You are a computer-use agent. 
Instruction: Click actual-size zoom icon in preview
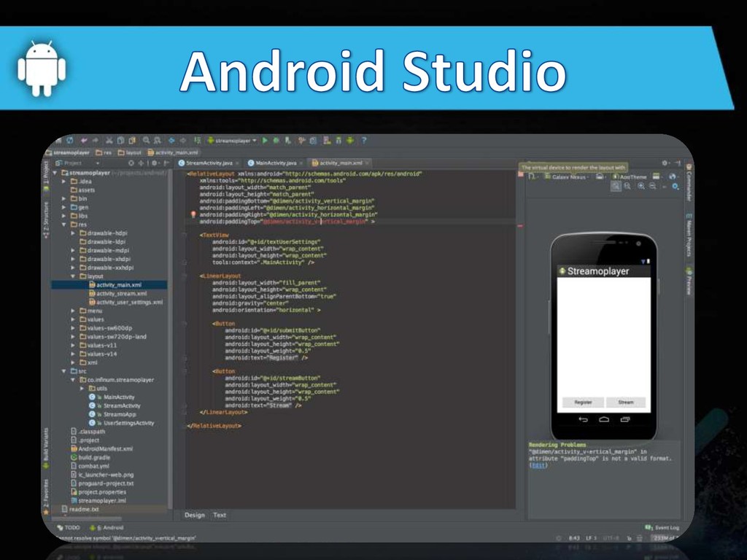(x=627, y=187)
